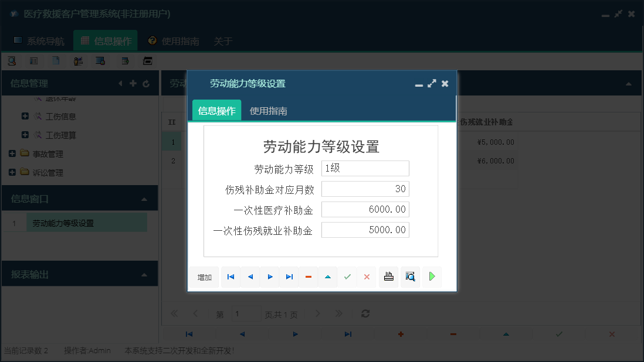Viewport: 644px width, 362px height.
Task: Click the 增加 button to add a record
Action: point(204,276)
